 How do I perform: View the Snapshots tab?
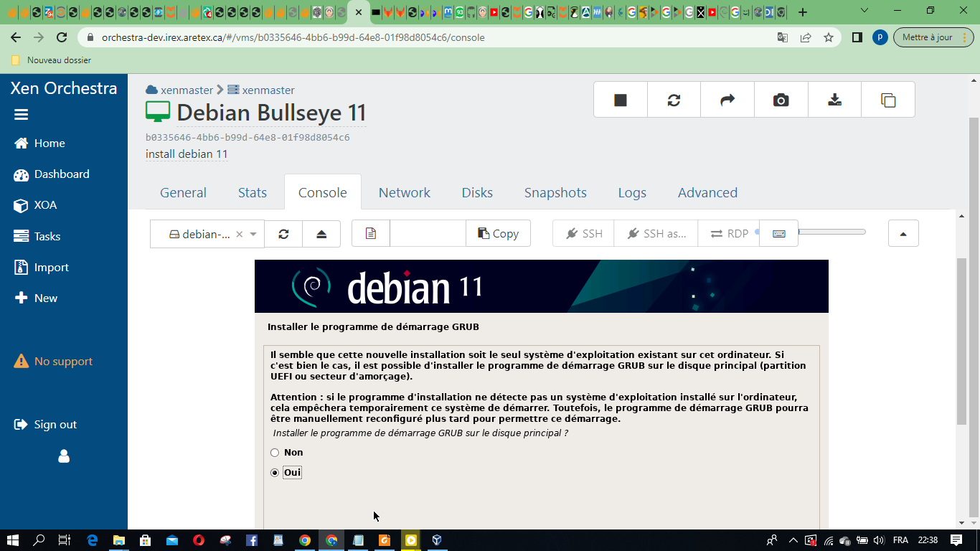555,192
